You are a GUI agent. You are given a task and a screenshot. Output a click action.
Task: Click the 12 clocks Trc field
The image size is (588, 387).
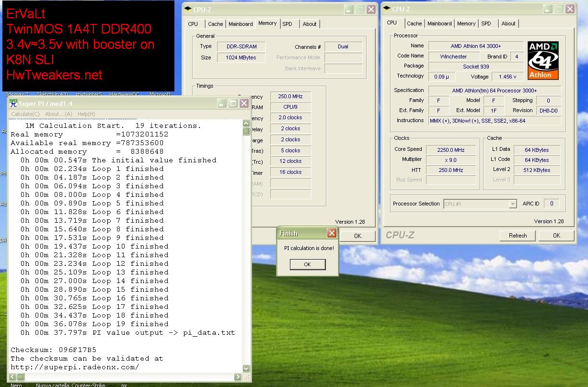290,161
